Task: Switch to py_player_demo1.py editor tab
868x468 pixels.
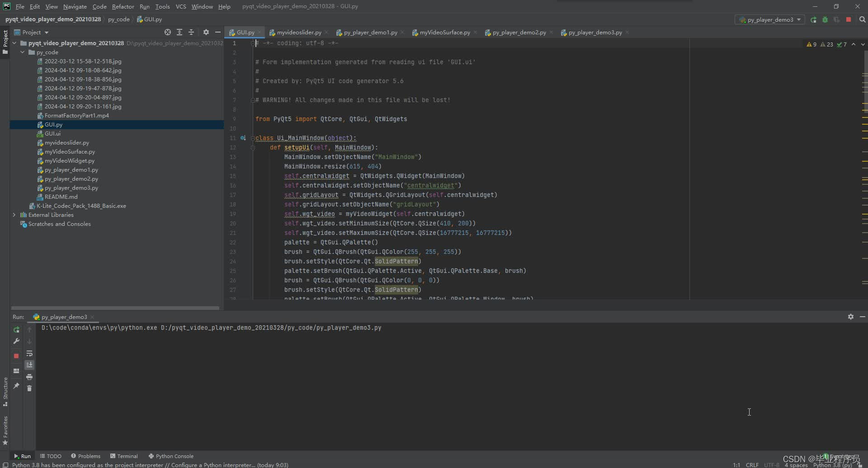Action: tap(370, 32)
